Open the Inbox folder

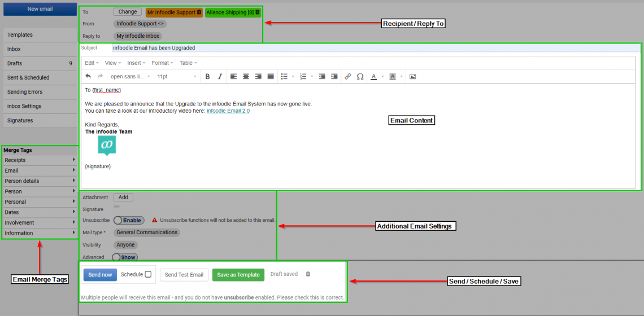tap(40, 49)
